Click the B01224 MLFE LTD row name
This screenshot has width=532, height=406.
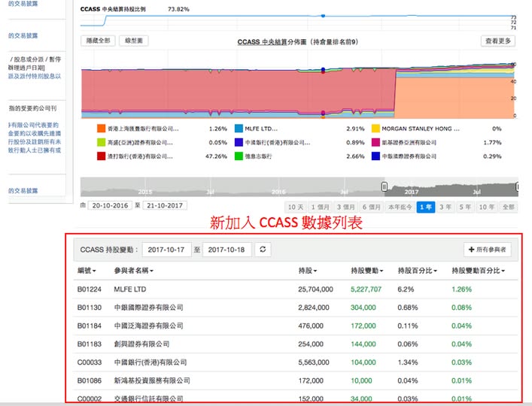[130, 289]
